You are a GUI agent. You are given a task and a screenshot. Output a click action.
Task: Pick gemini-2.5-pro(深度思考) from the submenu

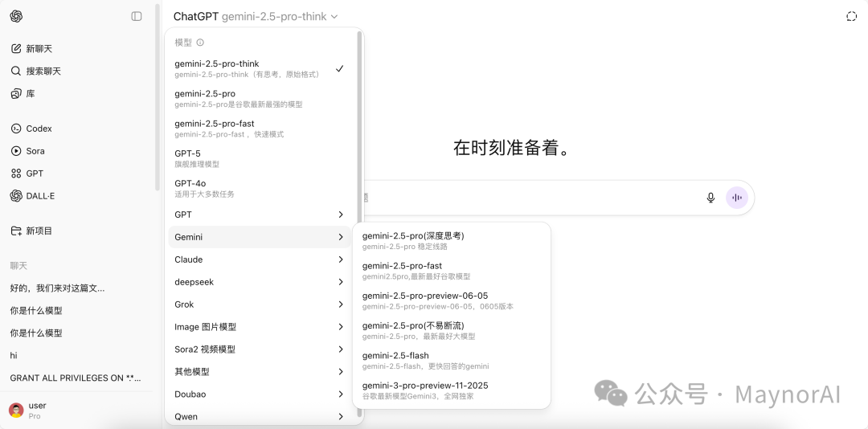(452, 241)
